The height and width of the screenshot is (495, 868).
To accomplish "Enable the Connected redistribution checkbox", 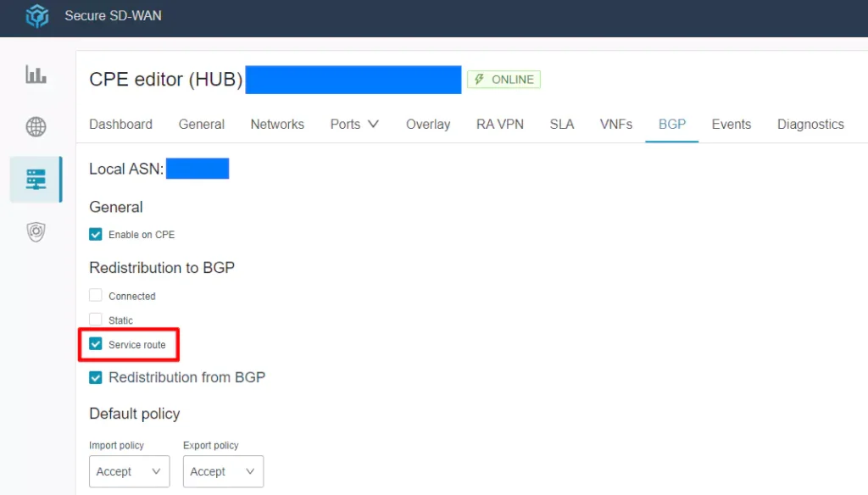I will [x=95, y=295].
